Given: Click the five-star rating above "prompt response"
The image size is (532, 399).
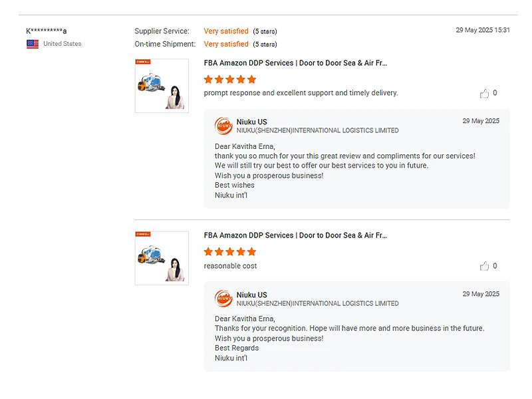Looking at the screenshot, I should [229, 79].
